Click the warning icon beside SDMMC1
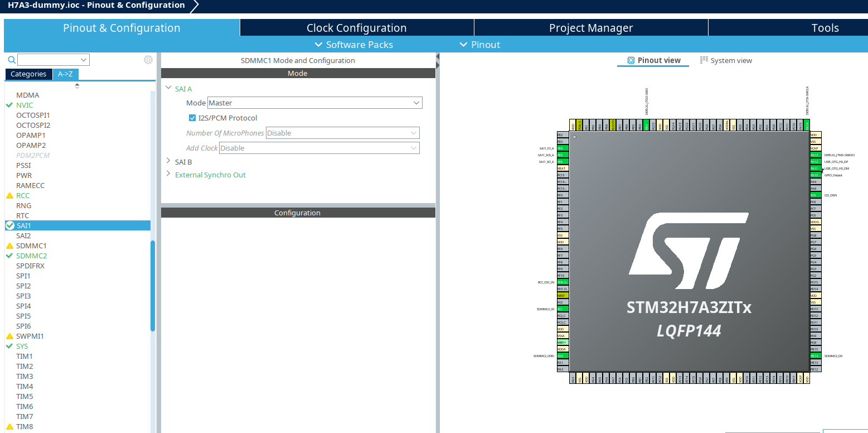The width and height of the screenshot is (868, 433). point(9,246)
